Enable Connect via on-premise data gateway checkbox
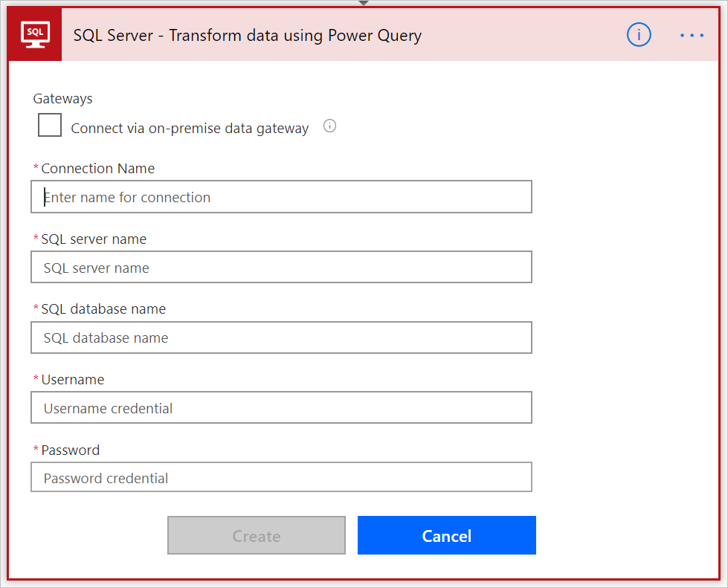The image size is (728, 588). 50,125
